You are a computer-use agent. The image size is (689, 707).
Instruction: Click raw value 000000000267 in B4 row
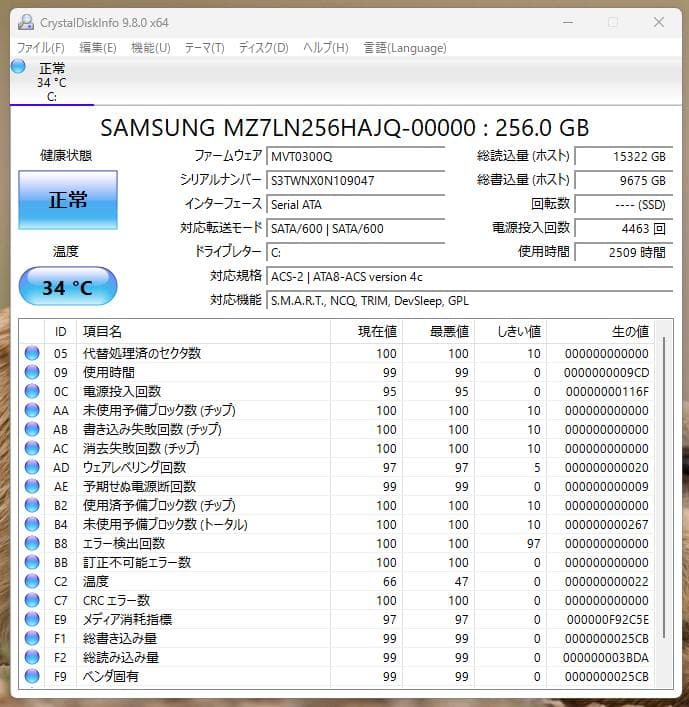pyautogui.click(x=606, y=524)
